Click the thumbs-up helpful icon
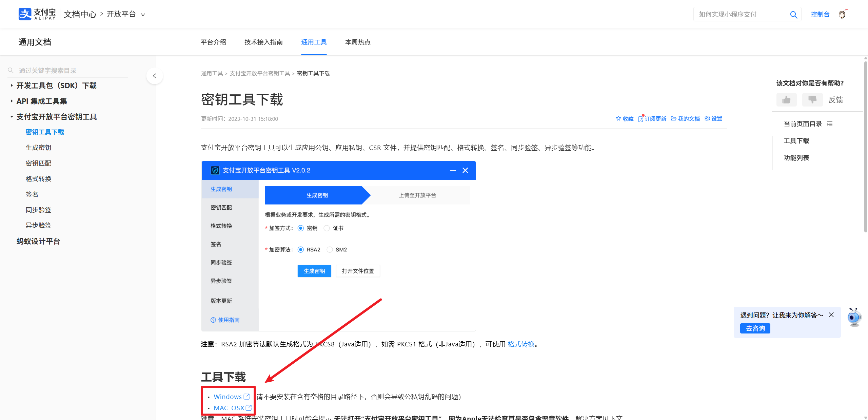The width and height of the screenshot is (868, 420). point(786,99)
